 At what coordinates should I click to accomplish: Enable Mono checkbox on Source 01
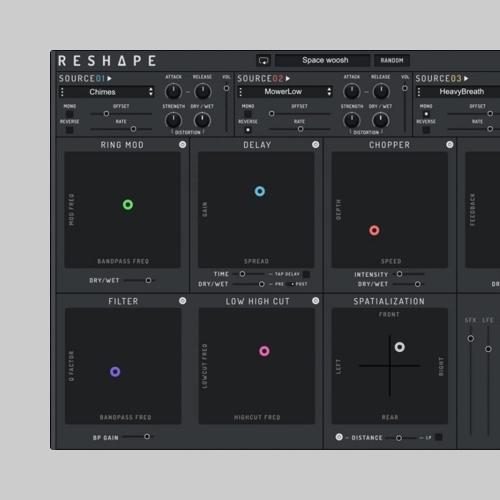[x=69, y=114]
